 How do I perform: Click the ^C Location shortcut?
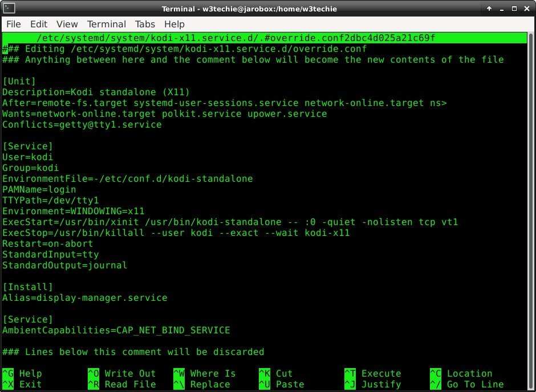(x=465, y=373)
